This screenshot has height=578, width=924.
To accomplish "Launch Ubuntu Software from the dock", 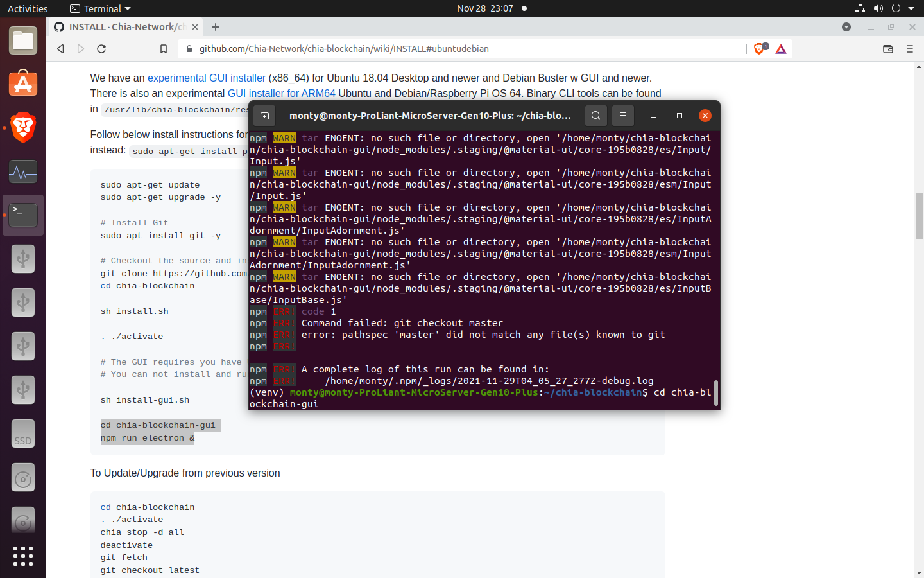I will 23,84.
